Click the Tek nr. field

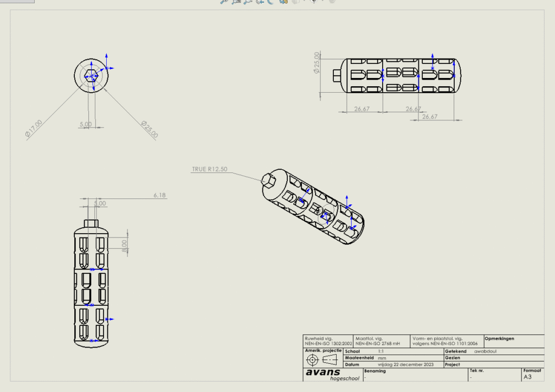tap(494, 375)
